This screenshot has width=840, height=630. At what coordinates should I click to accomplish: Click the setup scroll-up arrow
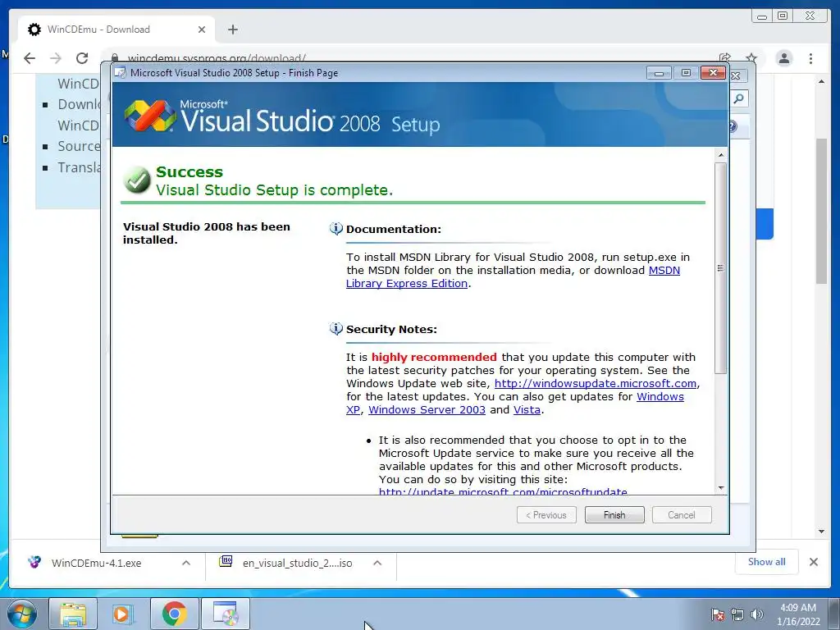(x=720, y=155)
